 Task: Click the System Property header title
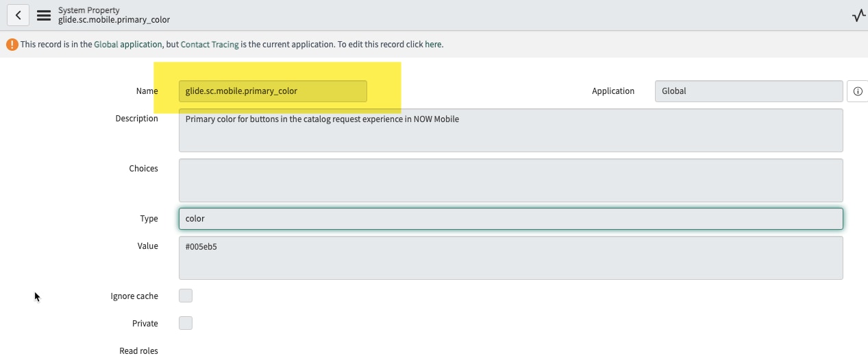pyautogui.click(x=88, y=10)
